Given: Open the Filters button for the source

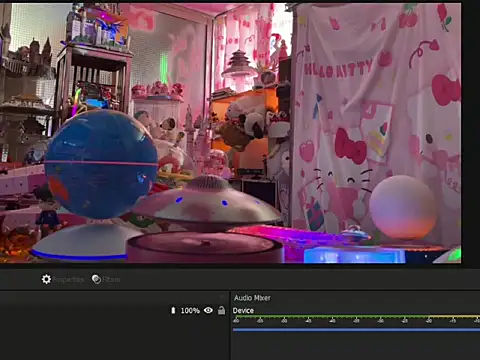Looking at the screenshot, I should 106,279.
